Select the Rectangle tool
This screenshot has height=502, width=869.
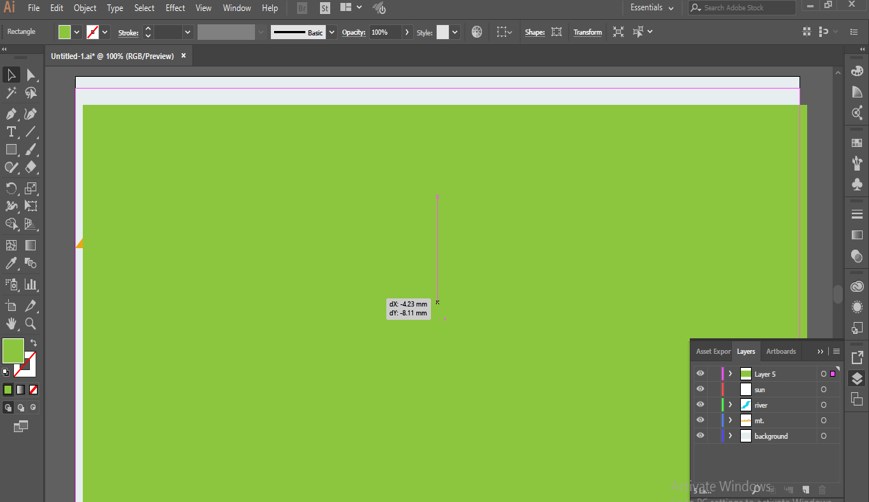pyautogui.click(x=11, y=150)
